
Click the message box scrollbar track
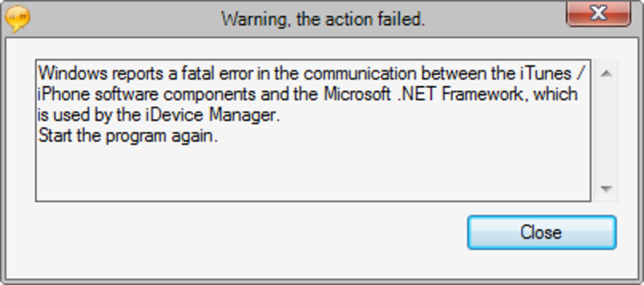(606, 132)
